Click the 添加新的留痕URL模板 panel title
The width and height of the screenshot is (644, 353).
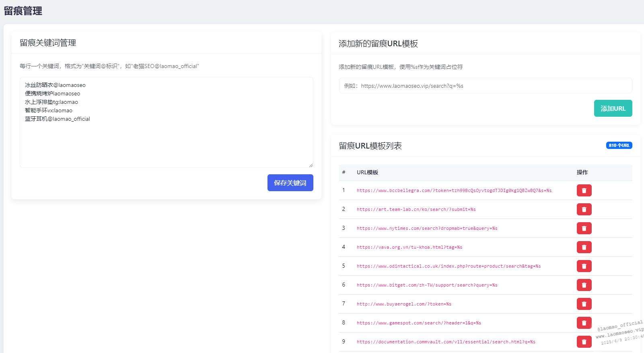click(x=378, y=43)
